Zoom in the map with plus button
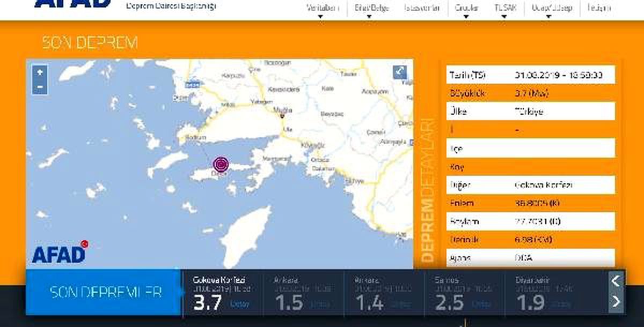644x327 pixels. point(40,72)
